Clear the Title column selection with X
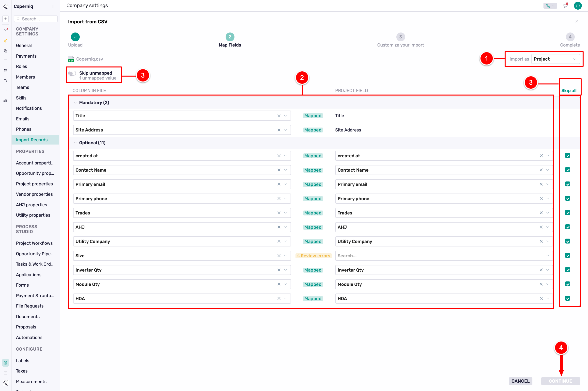Image resolution: width=588 pixels, height=391 pixels. (x=279, y=116)
